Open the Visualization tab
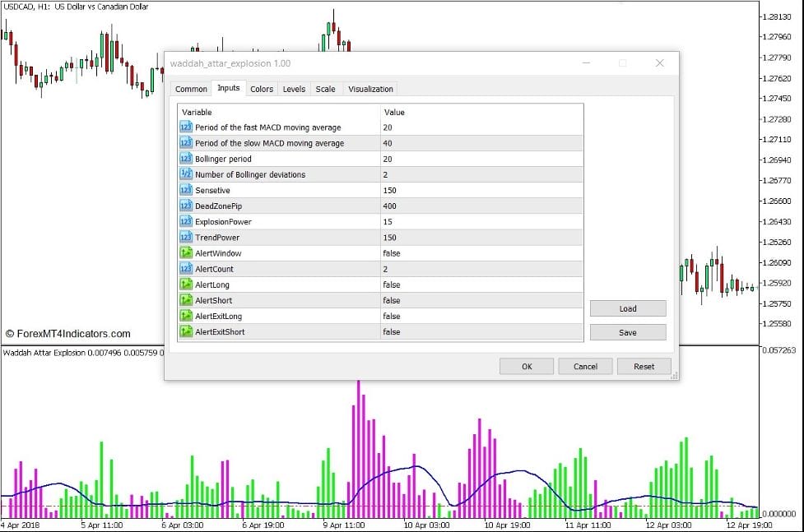 370,89
